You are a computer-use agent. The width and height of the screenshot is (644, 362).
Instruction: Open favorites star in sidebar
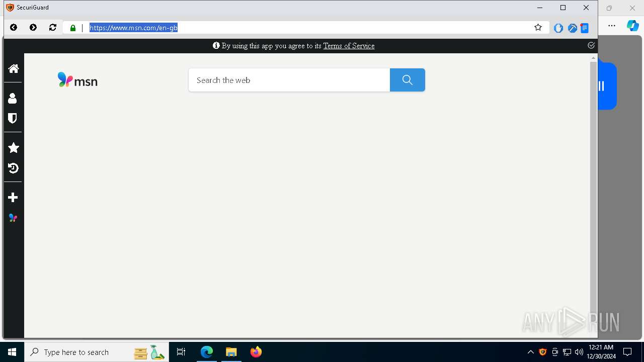point(14,148)
